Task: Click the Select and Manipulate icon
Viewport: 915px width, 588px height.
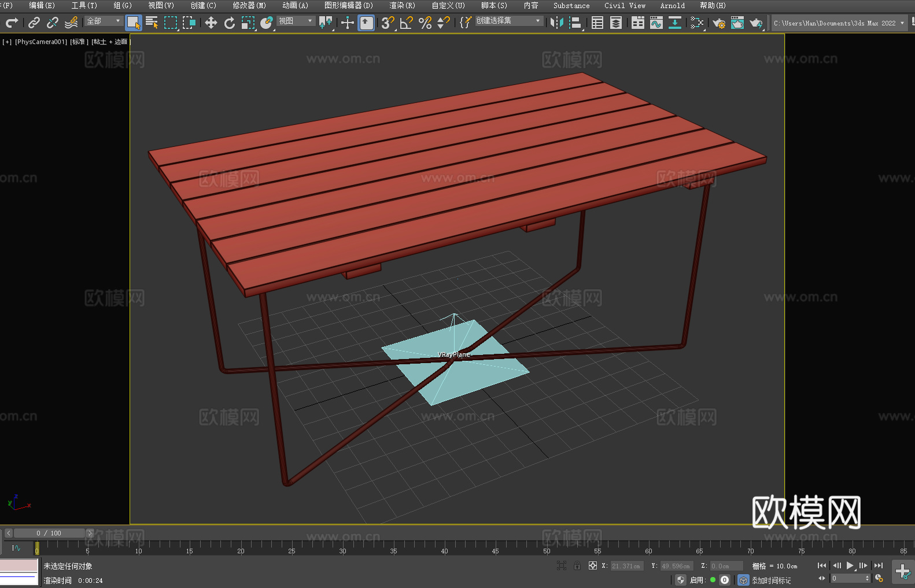Action: (348, 23)
